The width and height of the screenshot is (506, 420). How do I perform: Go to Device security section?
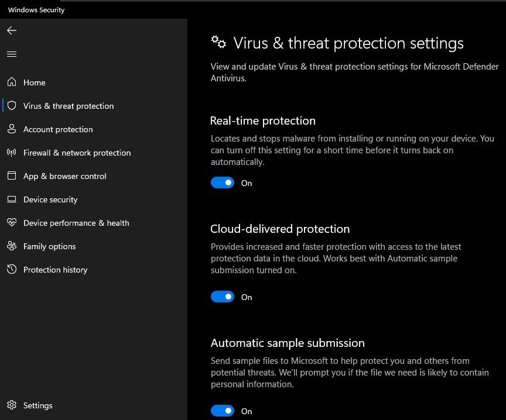[x=50, y=199]
